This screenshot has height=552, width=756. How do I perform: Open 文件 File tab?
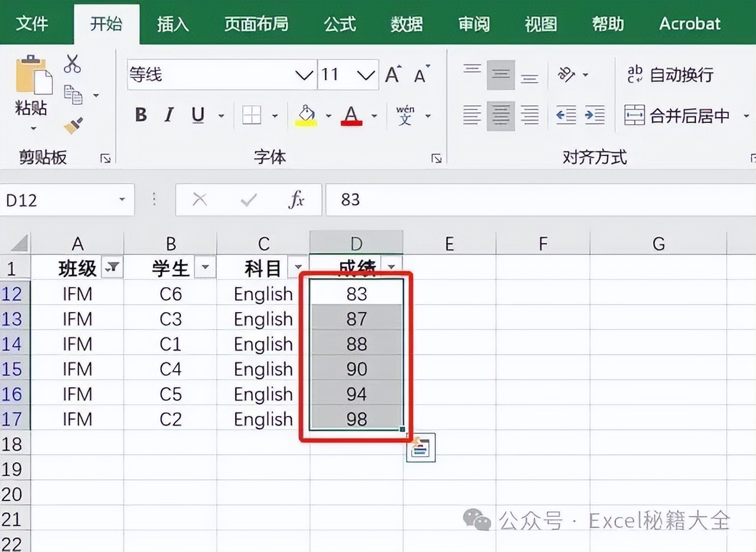[x=32, y=24]
